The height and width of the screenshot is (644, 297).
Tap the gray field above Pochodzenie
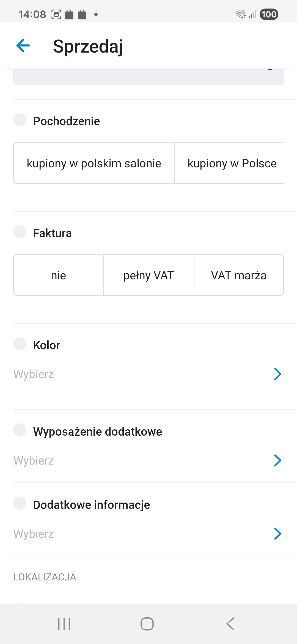148,77
